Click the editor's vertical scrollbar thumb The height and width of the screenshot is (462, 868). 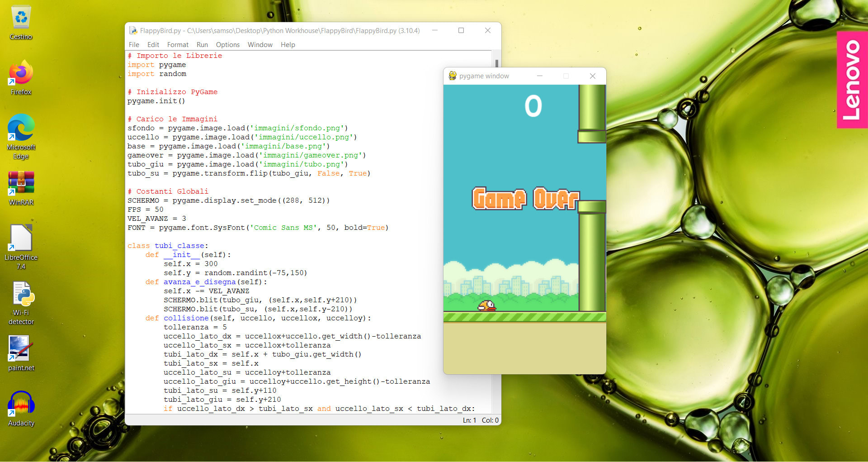click(496, 63)
